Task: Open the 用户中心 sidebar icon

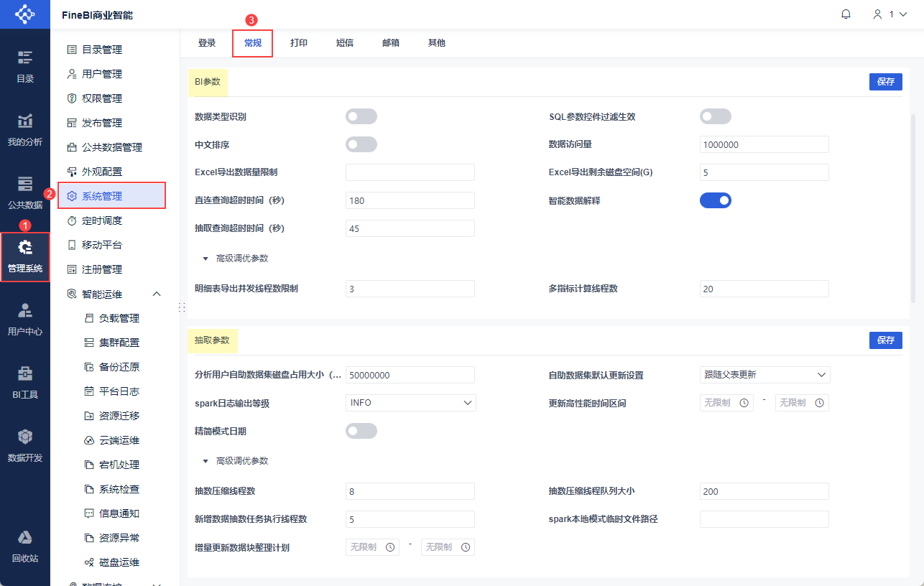Action: [x=25, y=318]
